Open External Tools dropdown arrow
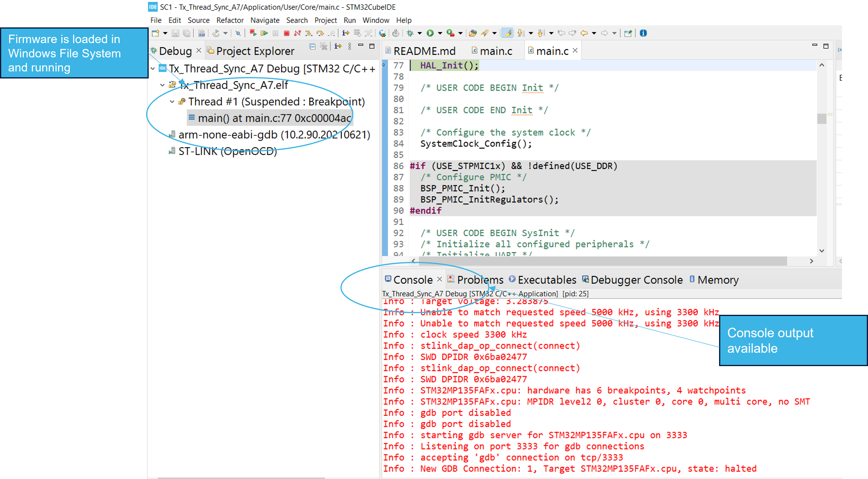The width and height of the screenshot is (868, 479). pos(460,33)
